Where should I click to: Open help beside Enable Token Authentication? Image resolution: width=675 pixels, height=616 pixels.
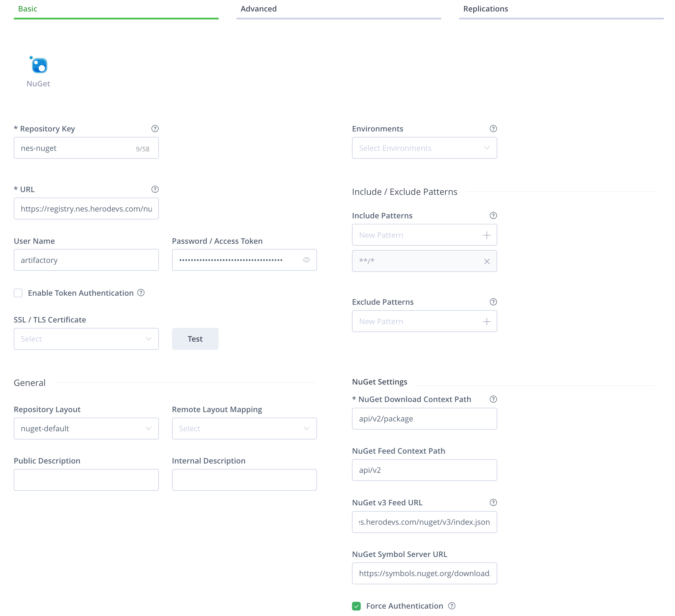[x=141, y=293]
